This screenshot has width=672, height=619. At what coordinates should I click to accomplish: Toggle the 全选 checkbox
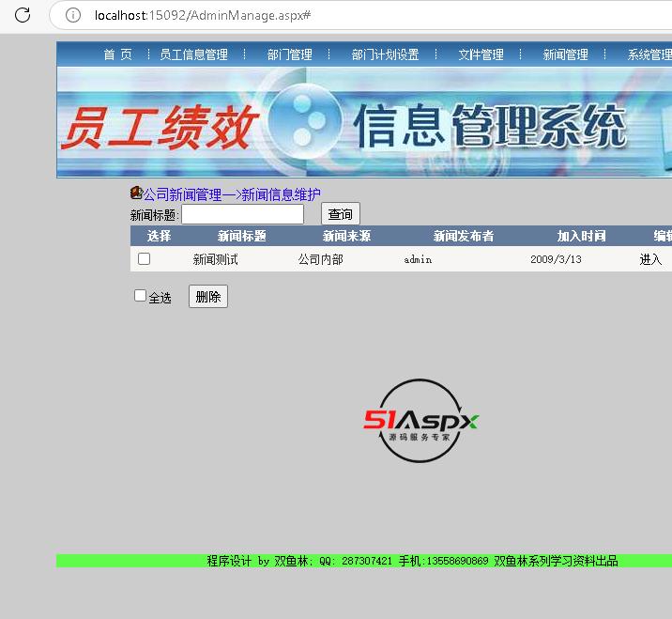(x=141, y=296)
